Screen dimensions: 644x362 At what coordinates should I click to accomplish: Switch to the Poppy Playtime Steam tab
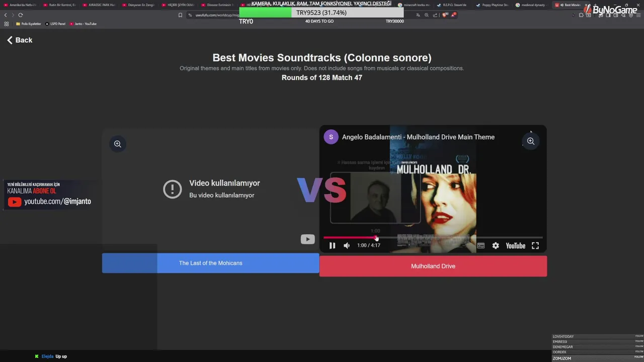click(493, 5)
